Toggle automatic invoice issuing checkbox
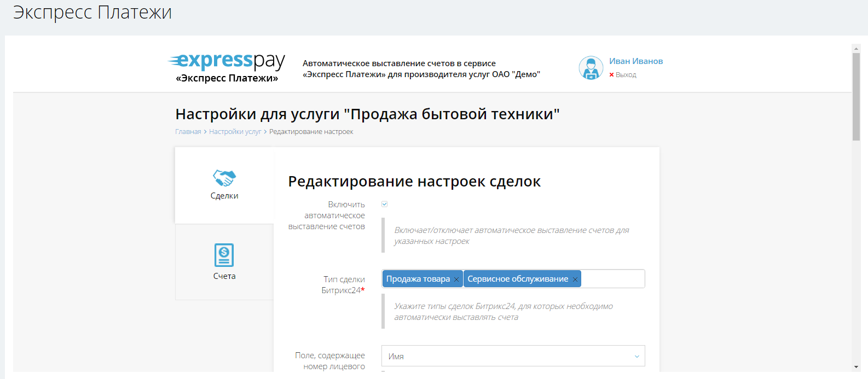 [x=385, y=204]
